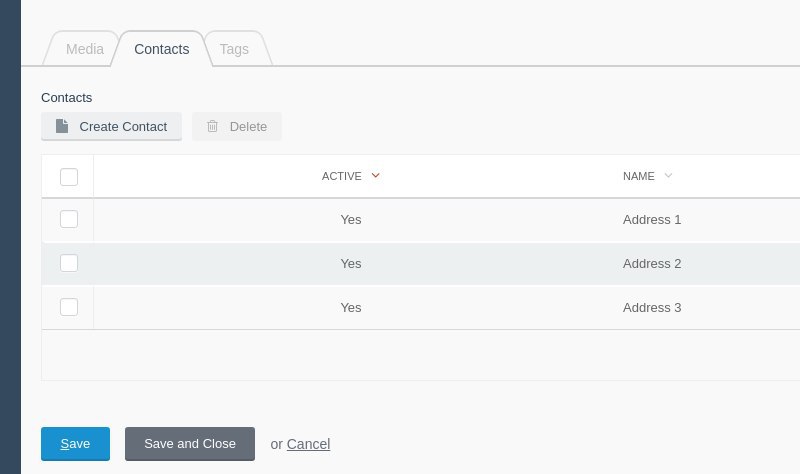Open the Address 3 contact entry

pyautogui.click(x=652, y=308)
